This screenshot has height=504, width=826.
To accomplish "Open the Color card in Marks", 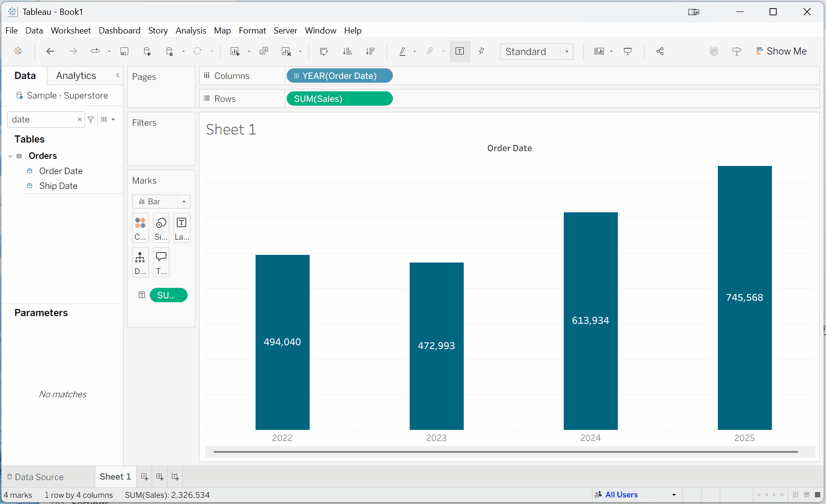I will 140,228.
